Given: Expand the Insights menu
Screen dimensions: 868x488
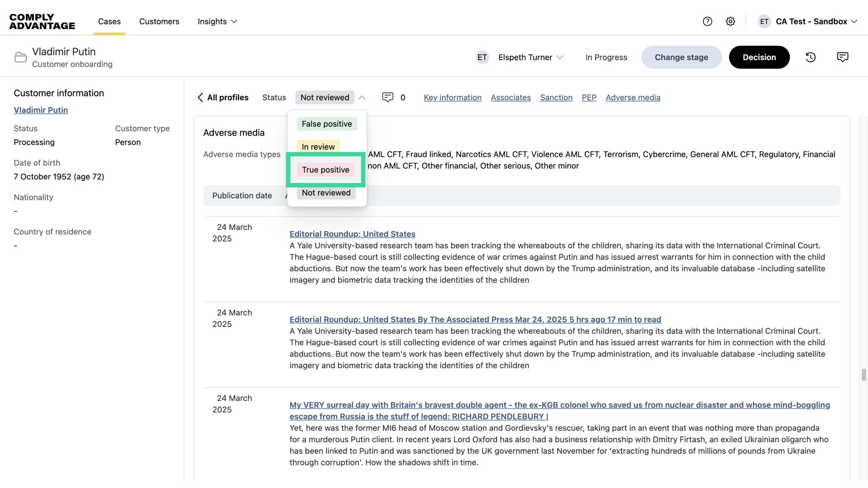Looking at the screenshot, I should tap(217, 21).
